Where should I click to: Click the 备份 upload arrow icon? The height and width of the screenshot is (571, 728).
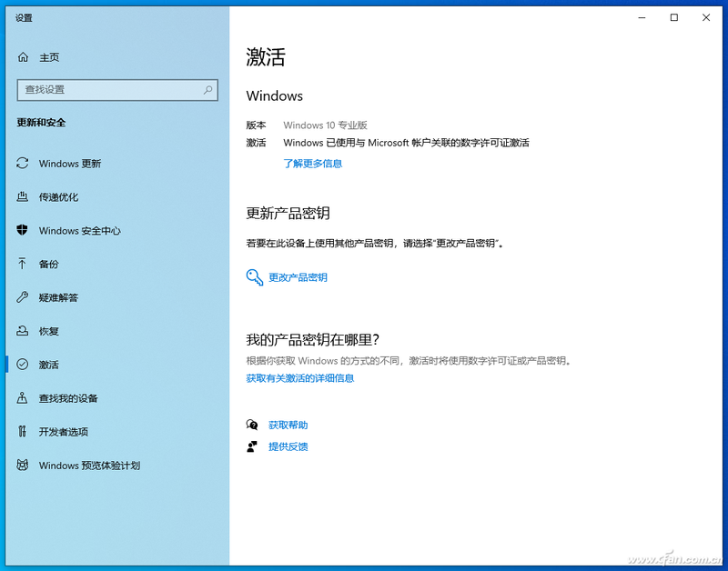pyautogui.click(x=22, y=264)
